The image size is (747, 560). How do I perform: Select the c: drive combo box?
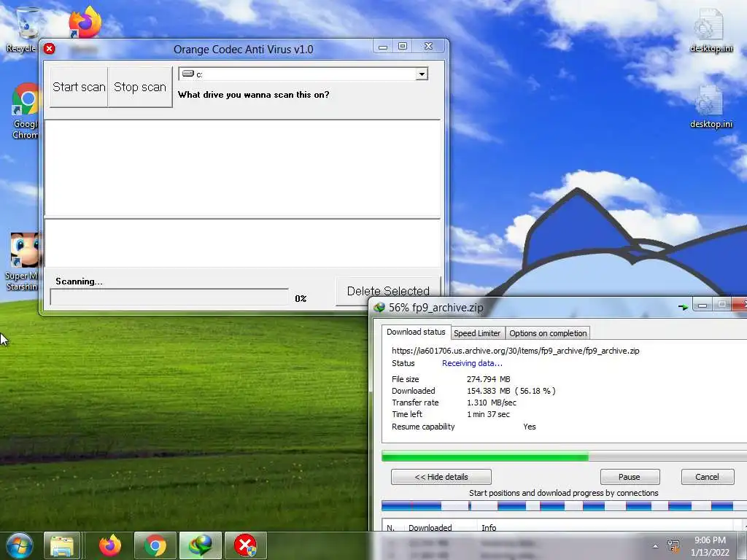(x=303, y=74)
